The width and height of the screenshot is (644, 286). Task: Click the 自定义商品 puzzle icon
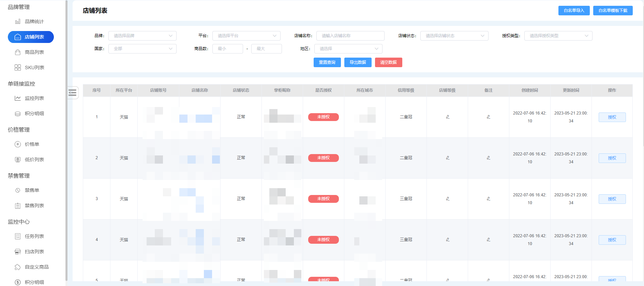[x=18, y=267]
